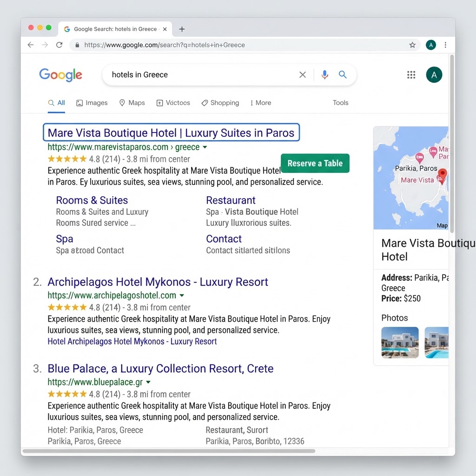Open the Google account avatar on the page
Image resolution: width=476 pixels, height=476 pixels.
(434, 75)
